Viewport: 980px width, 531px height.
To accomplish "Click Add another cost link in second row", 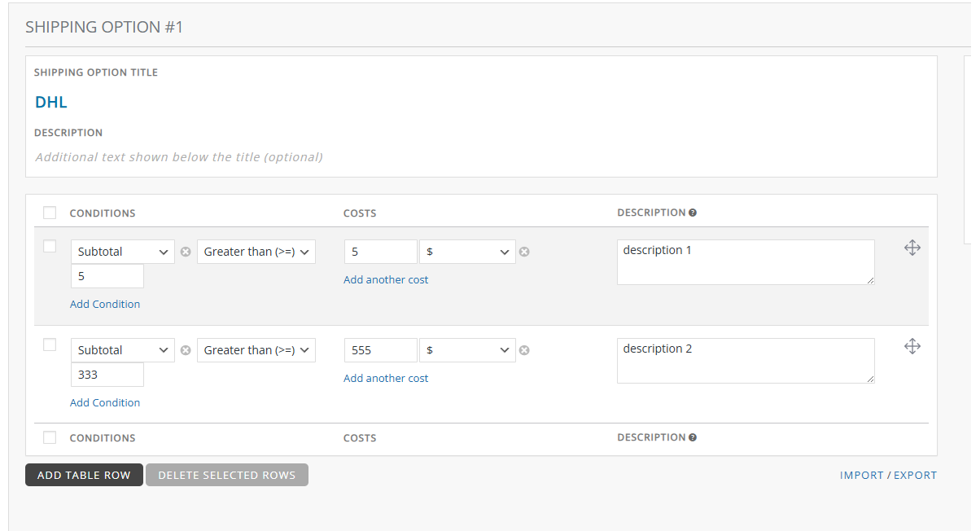I will click(386, 379).
